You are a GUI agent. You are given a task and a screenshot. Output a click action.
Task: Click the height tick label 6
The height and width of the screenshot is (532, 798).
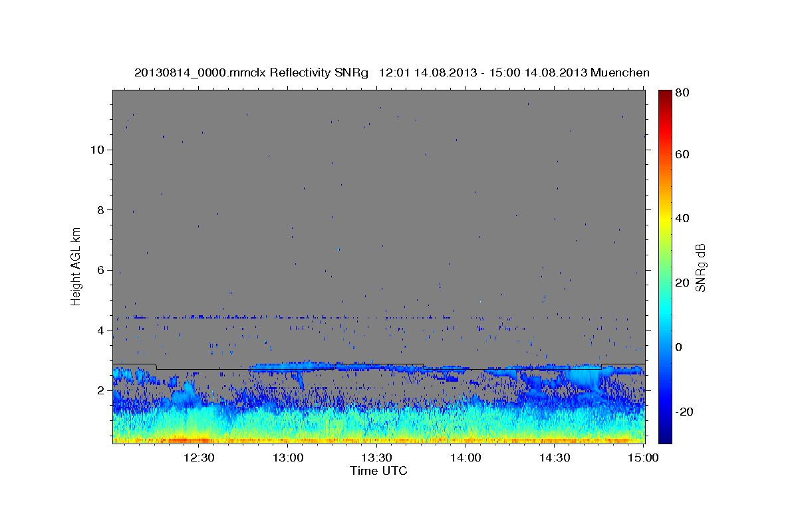100,270
